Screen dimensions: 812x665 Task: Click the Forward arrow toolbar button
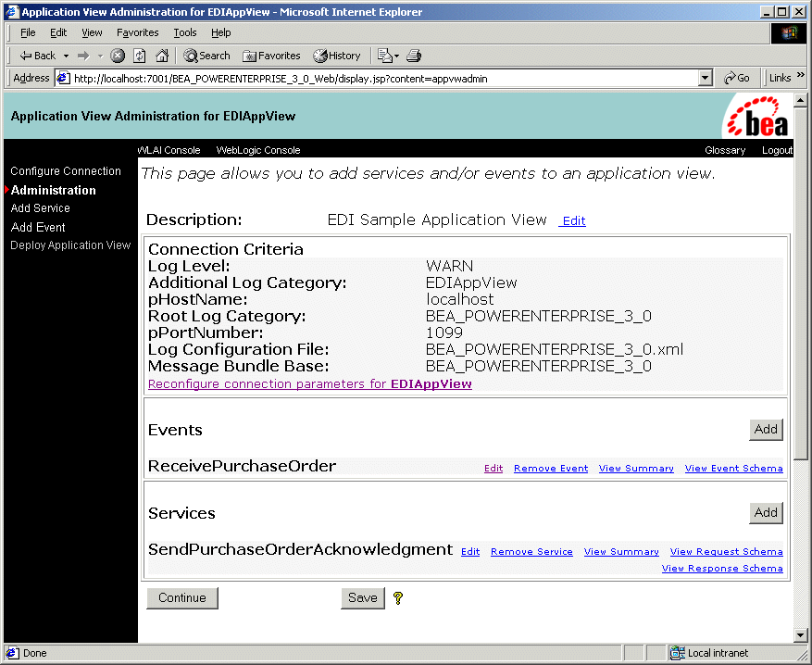83,56
